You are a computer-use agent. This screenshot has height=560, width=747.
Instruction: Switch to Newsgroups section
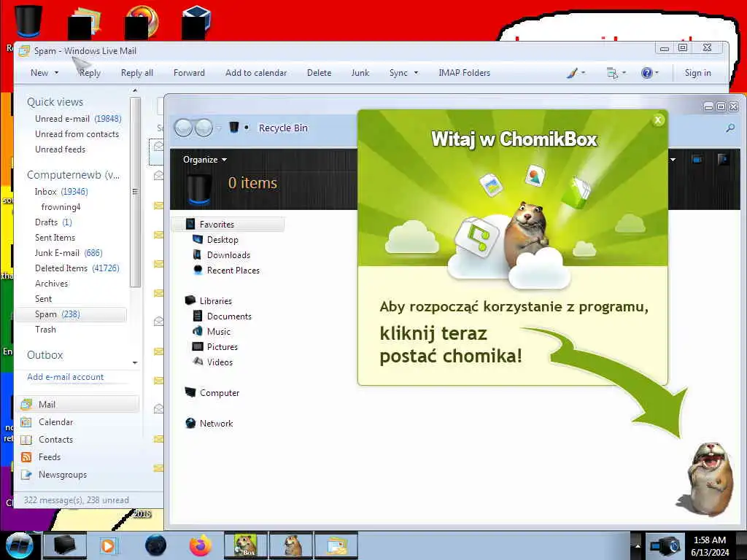tap(63, 475)
